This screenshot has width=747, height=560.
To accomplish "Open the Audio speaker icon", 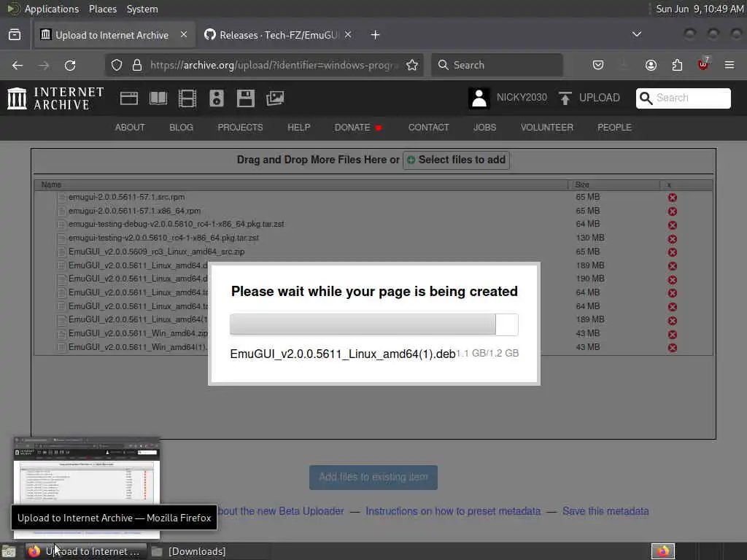I will point(216,98).
